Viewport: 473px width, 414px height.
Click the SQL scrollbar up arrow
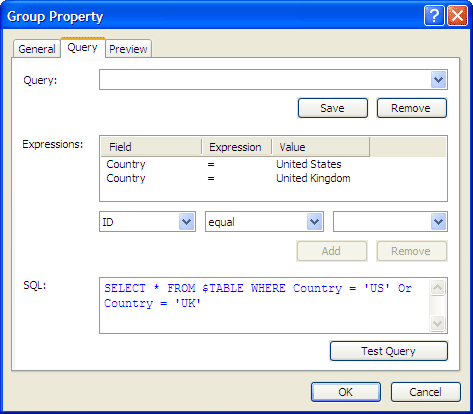(437, 287)
